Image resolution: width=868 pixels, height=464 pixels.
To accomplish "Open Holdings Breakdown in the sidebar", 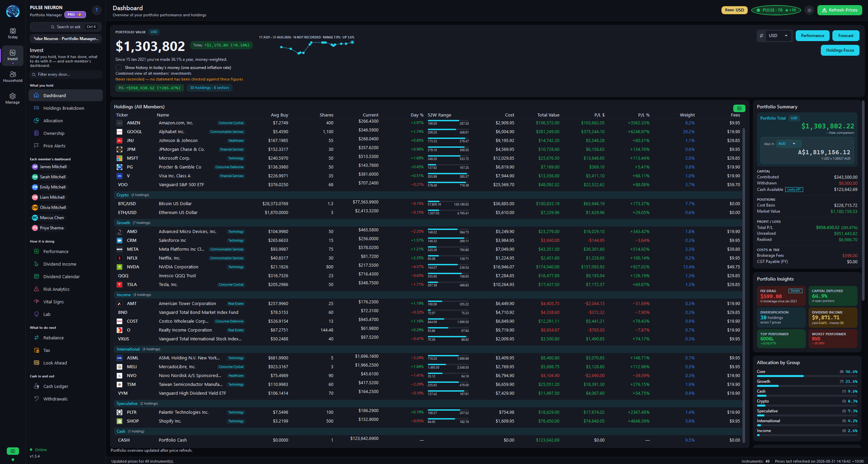I will [66, 108].
